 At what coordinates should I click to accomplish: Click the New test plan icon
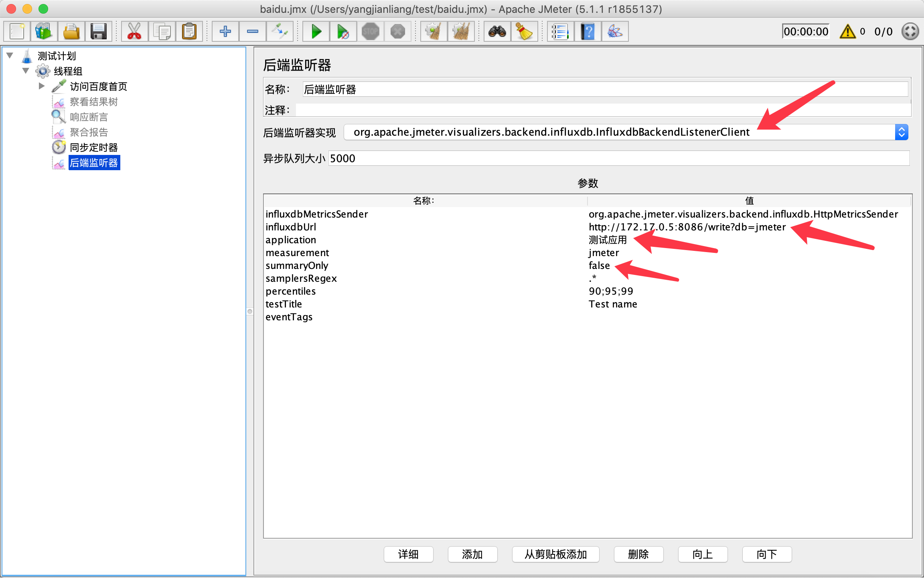tap(17, 31)
